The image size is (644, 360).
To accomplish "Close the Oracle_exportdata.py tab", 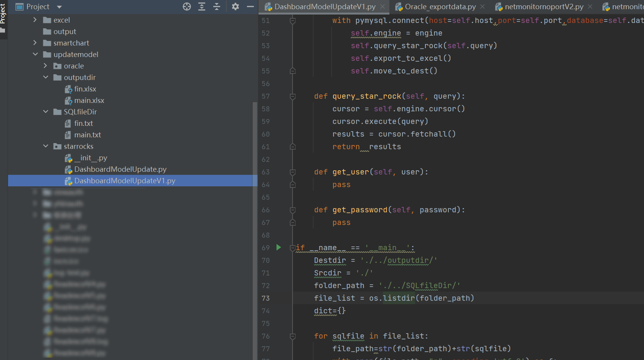I will click(x=482, y=7).
